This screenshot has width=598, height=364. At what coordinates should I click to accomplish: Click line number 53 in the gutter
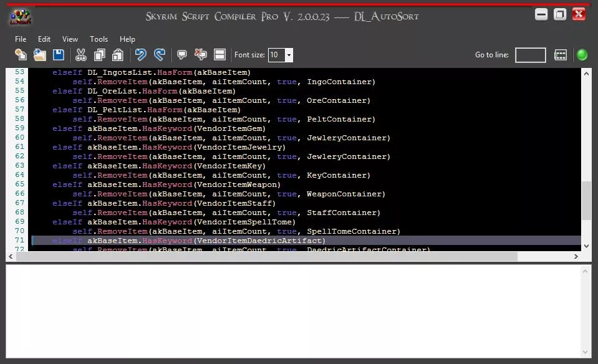point(19,72)
